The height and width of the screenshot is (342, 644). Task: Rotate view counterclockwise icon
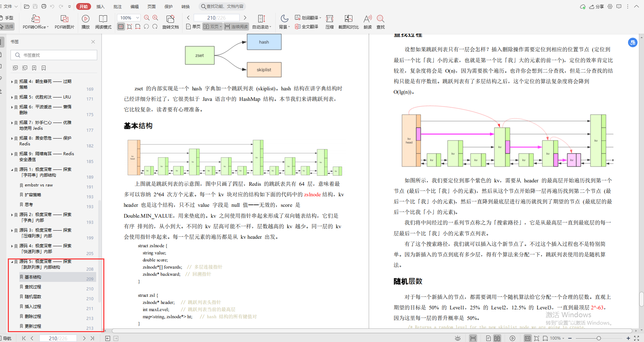[146, 26]
